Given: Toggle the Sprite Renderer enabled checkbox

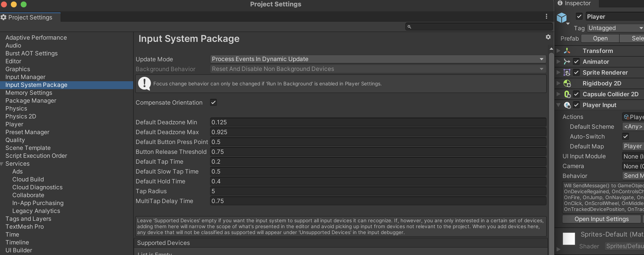Looking at the screenshot, I should point(576,73).
